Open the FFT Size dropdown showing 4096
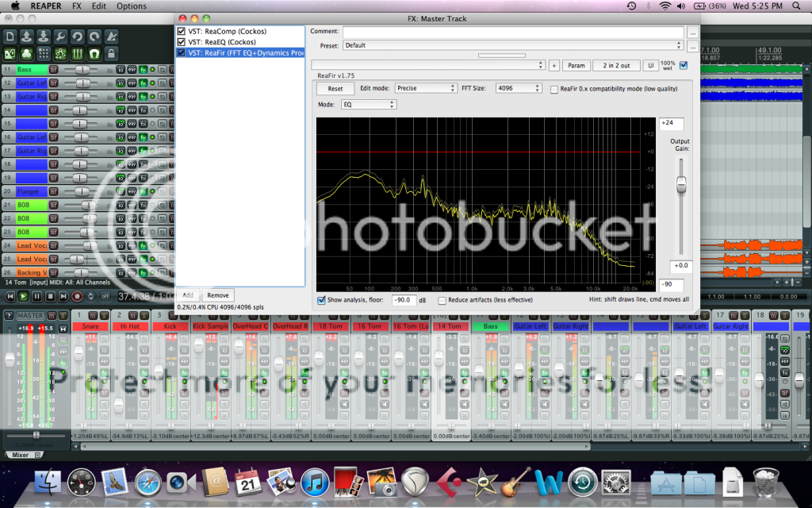The image size is (812, 508). (x=519, y=88)
